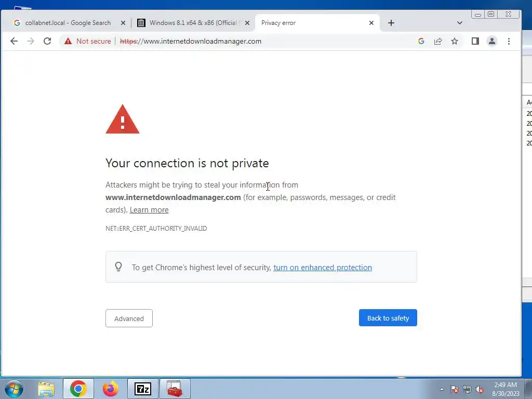Image resolution: width=532 pixels, height=399 pixels.
Task: Click NET::ERR_CERT_AUTHORITY_INVALID error code text
Action: (156, 229)
